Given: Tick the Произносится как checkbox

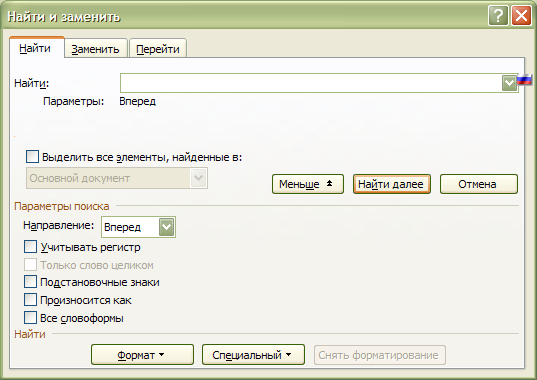Looking at the screenshot, I should pos(30,300).
